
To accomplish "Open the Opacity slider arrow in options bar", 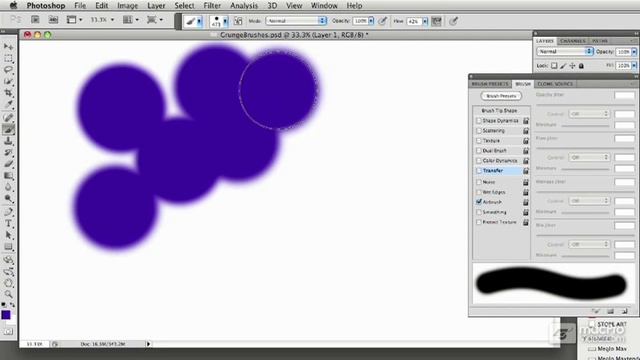I will [371, 20].
